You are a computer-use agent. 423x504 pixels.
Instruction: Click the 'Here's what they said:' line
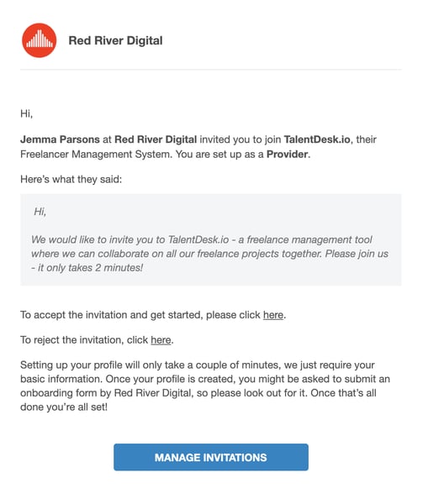[71, 179]
